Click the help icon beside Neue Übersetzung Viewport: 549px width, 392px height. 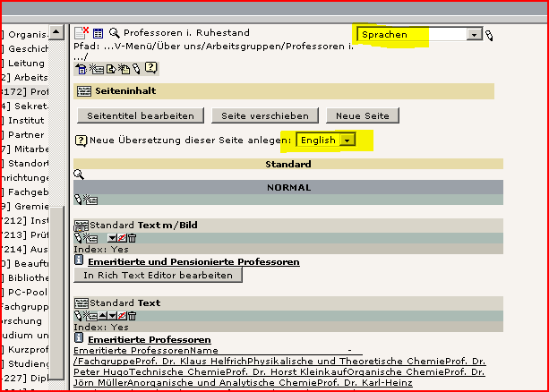(x=81, y=141)
